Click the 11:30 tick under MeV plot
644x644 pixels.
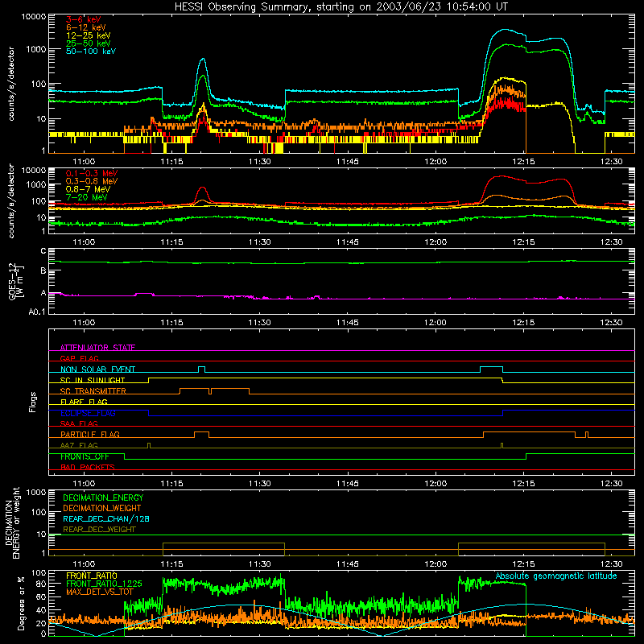259,242
